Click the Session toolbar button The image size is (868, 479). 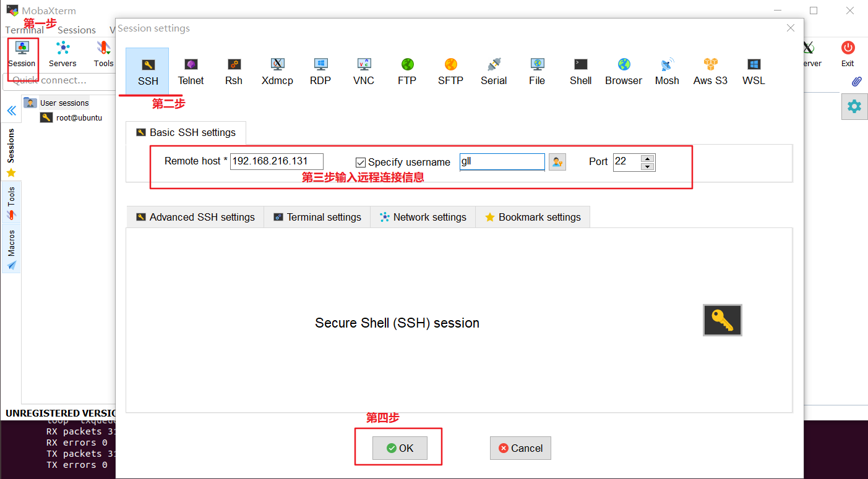[x=22, y=54]
